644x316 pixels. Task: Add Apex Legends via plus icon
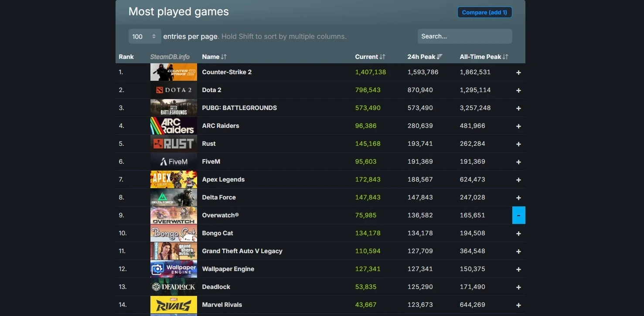[x=518, y=180]
